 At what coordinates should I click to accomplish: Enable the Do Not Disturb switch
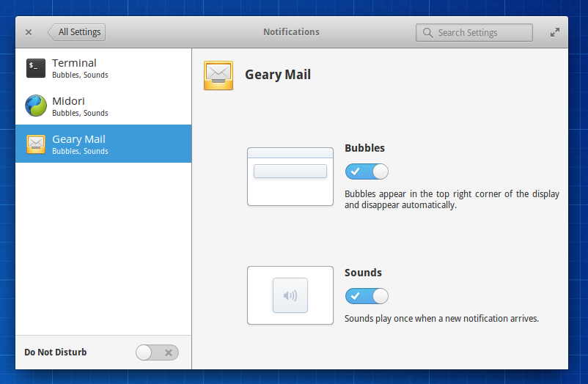pos(157,352)
